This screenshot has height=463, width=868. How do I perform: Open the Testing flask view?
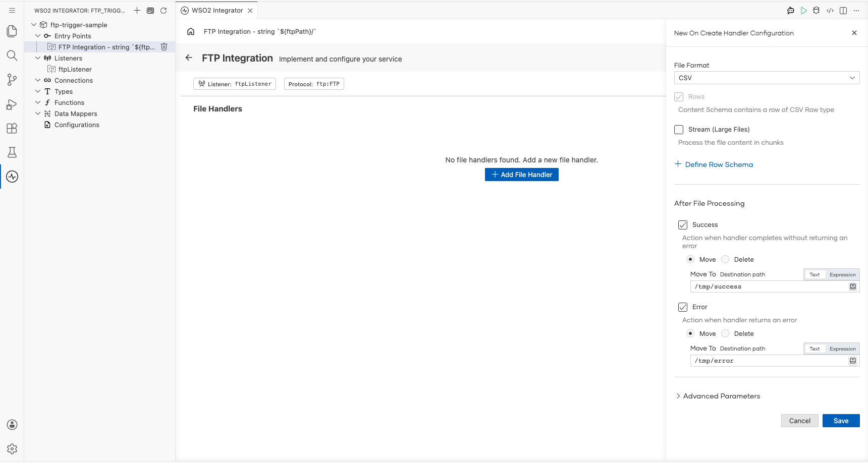click(x=12, y=152)
